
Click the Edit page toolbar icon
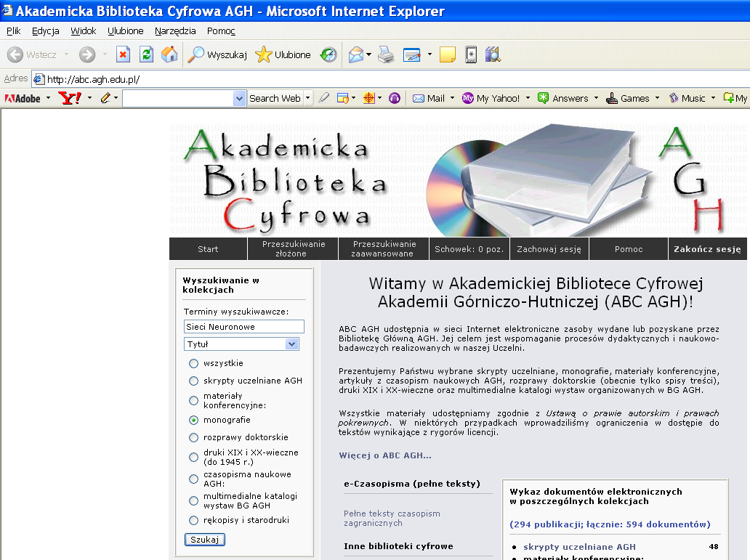point(412,54)
